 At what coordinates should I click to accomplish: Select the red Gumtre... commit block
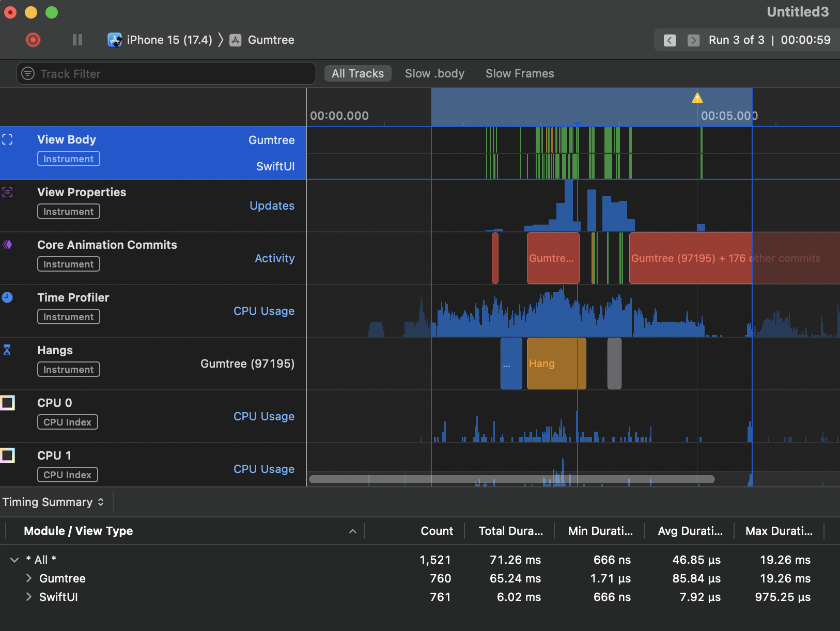point(553,258)
